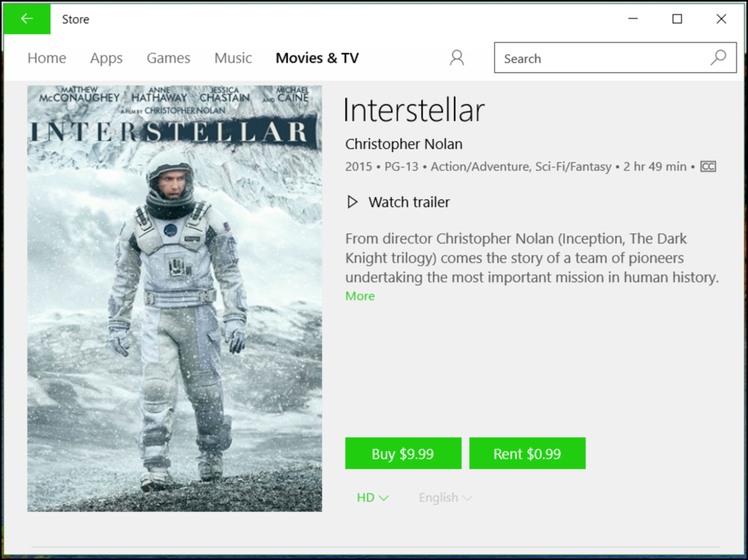Open the English language dropdown
This screenshot has height=560, width=748.
click(x=445, y=497)
